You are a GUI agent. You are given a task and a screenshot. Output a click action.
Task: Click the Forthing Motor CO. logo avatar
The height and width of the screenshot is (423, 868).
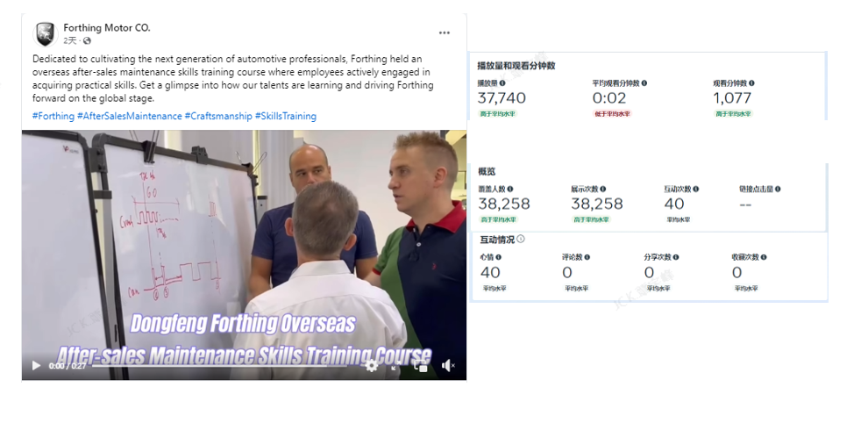click(x=46, y=34)
